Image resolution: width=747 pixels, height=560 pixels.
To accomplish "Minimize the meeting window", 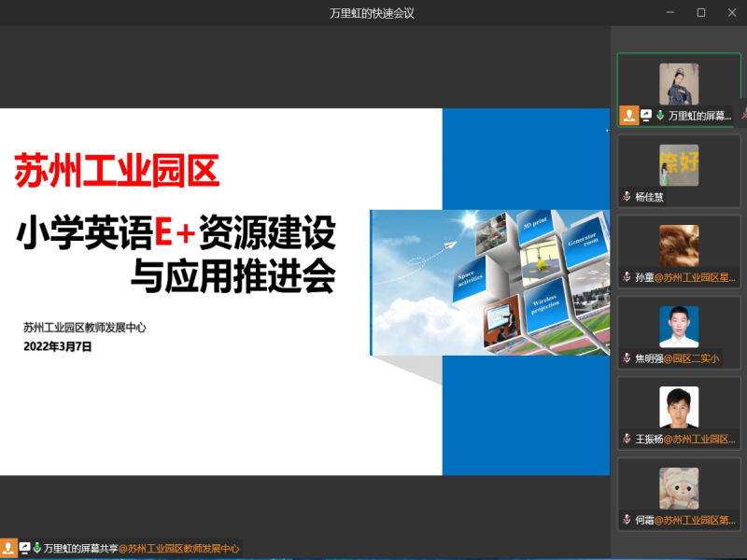I will click(x=670, y=13).
